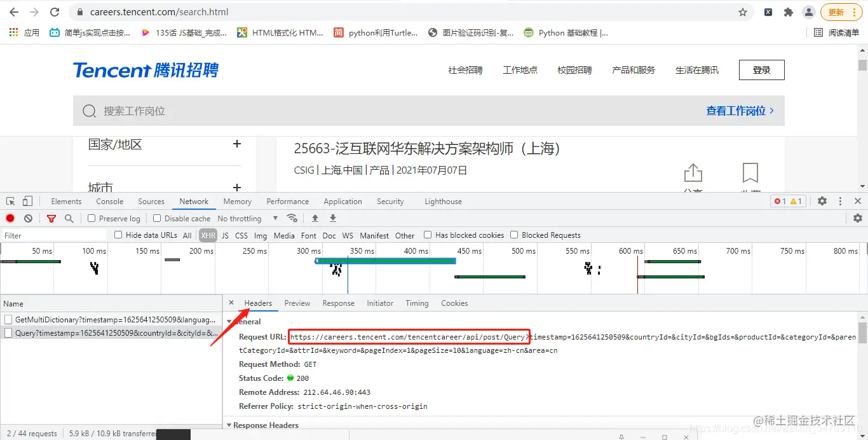The image size is (868, 440).
Task: Open the DevTools settings gear
Action: [822, 201]
